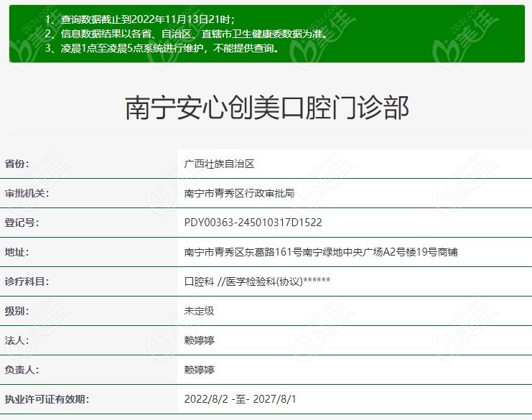532x420 pixels.
Task: Click the level value 未定级
Action: click(199, 311)
